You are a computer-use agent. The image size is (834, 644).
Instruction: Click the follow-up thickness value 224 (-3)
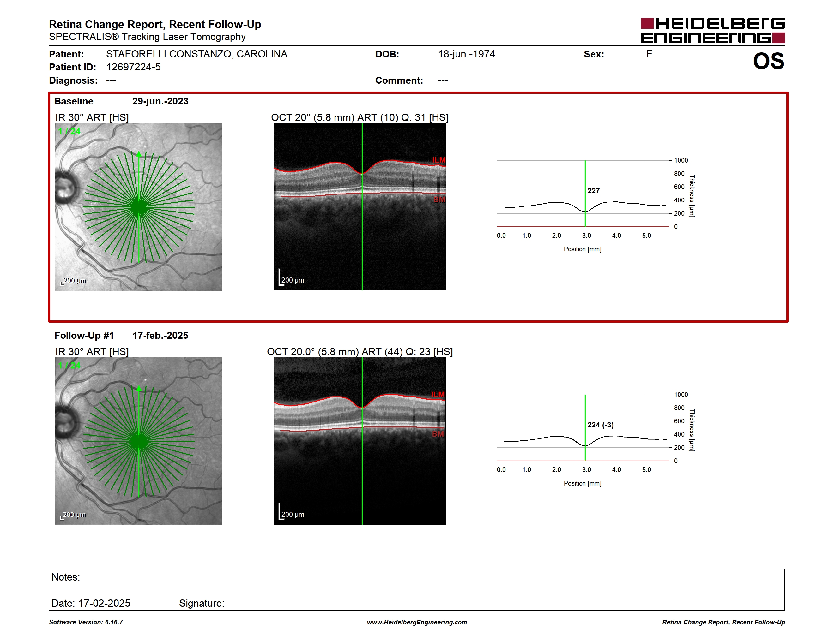click(600, 425)
